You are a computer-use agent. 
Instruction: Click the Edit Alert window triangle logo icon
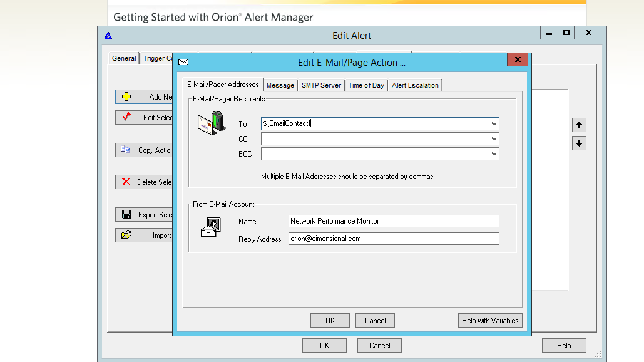[x=108, y=35]
